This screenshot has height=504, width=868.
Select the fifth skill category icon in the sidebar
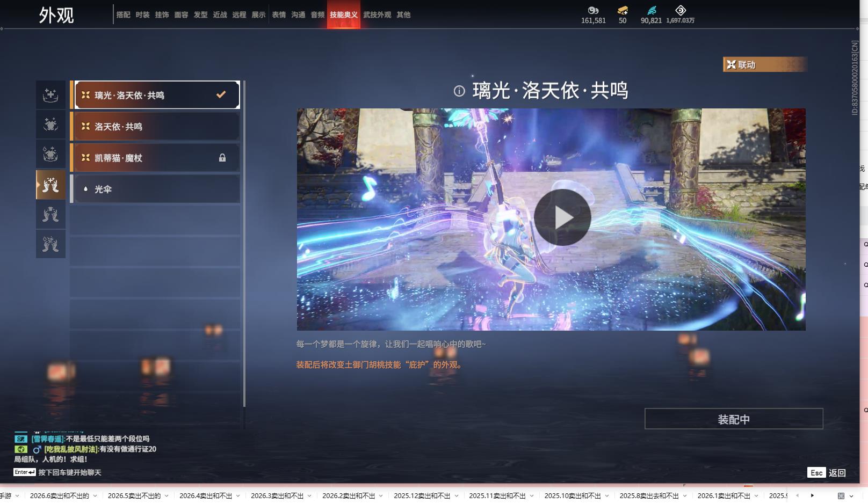click(50, 215)
